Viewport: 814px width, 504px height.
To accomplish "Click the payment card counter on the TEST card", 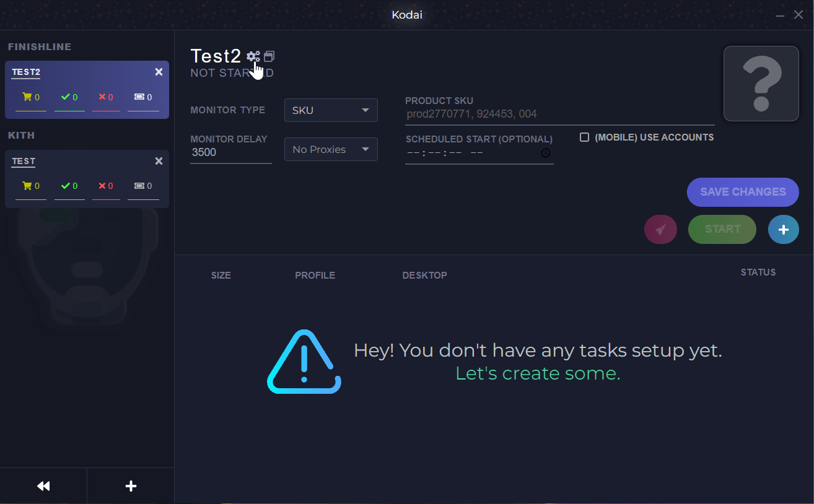I will (x=143, y=186).
